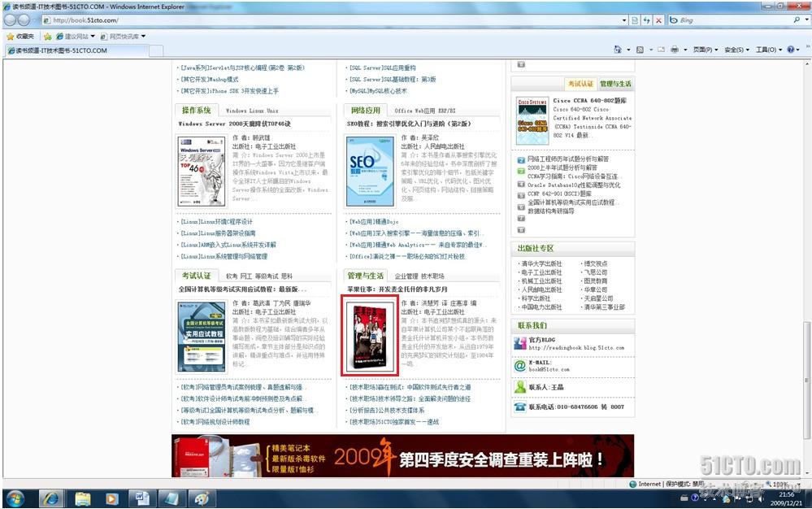Click the red Stop loading icon
The image size is (812, 509).
(x=658, y=20)
